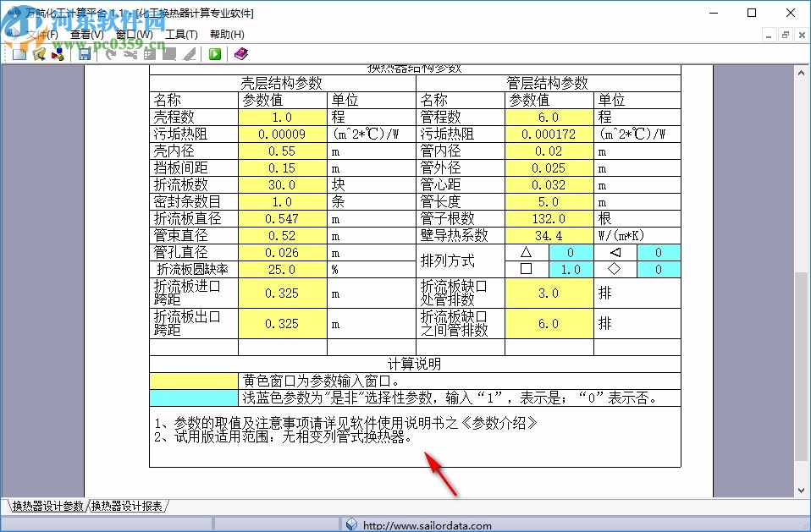Select the tube-side 污垢热阻 value 0.000172

click(549, 134)
